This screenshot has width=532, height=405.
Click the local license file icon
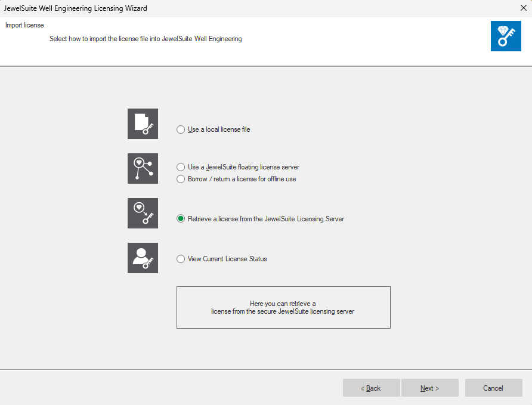[143, 123]
